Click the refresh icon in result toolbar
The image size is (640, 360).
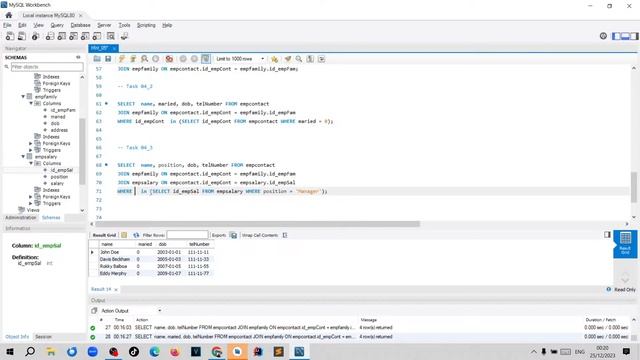(136, 235)
